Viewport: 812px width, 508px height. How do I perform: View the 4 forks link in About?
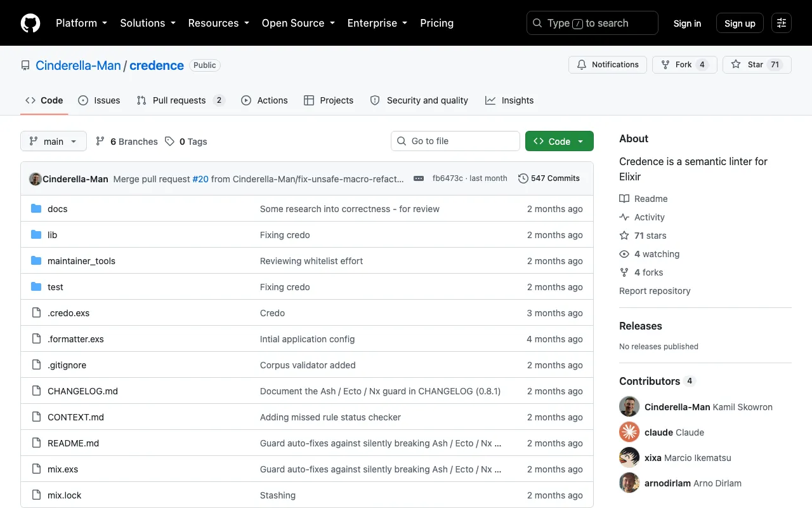[x=641, y=272]
